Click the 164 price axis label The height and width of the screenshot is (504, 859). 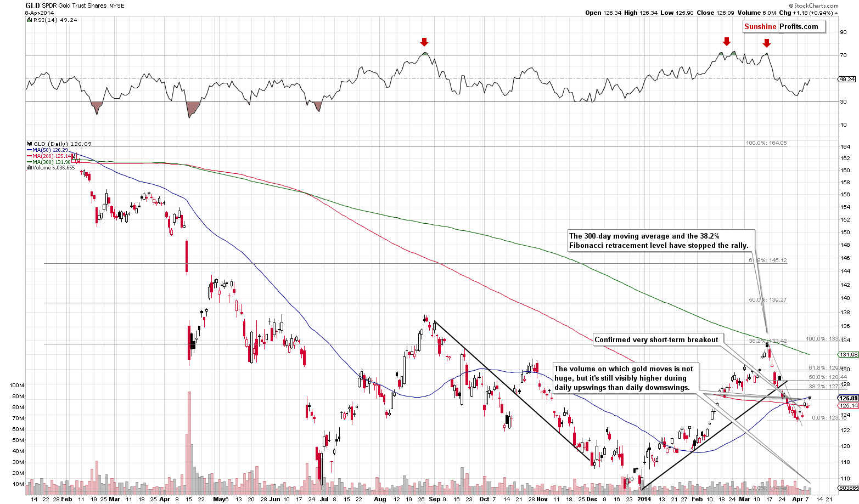coord(845,146)
